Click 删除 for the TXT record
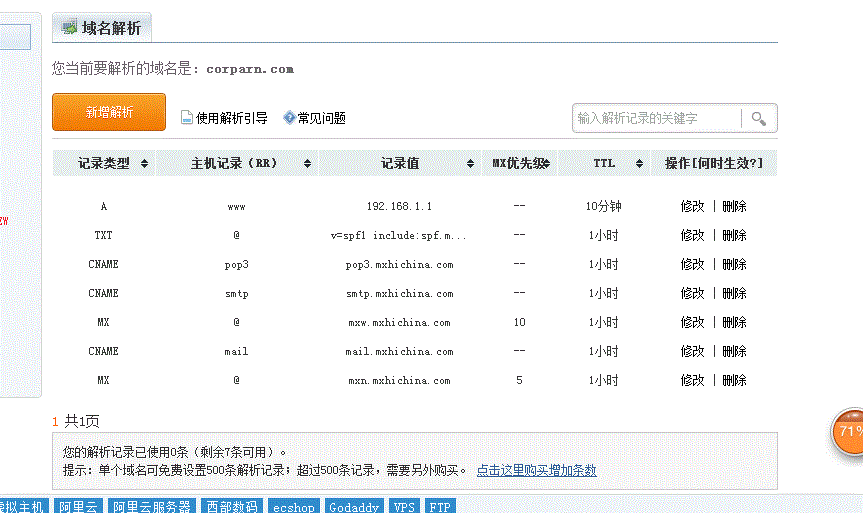This screenshot has height=513, width=863. click(x=734, y=235)
